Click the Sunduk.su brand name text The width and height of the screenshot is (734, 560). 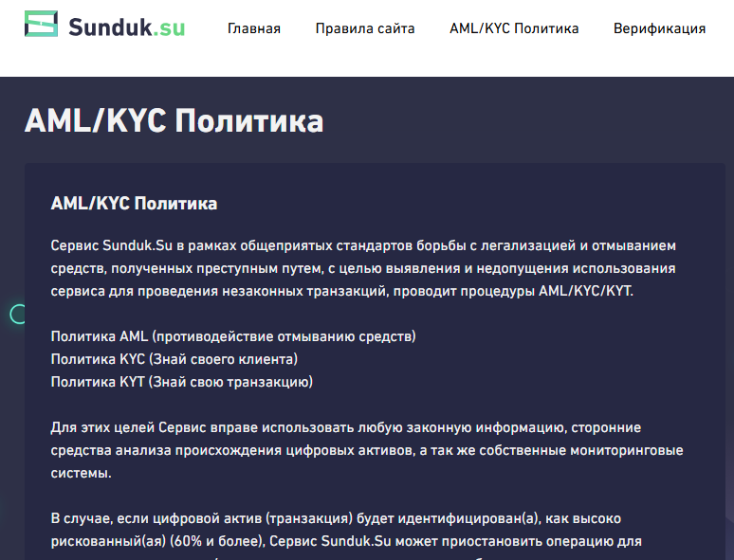click(x=127, y=27)
